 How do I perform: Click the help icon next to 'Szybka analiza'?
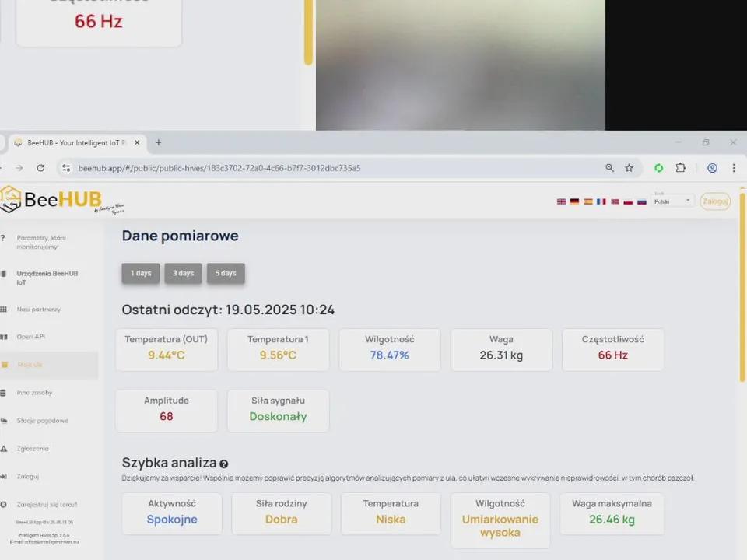pyautogui.click(x=224, y=464)
